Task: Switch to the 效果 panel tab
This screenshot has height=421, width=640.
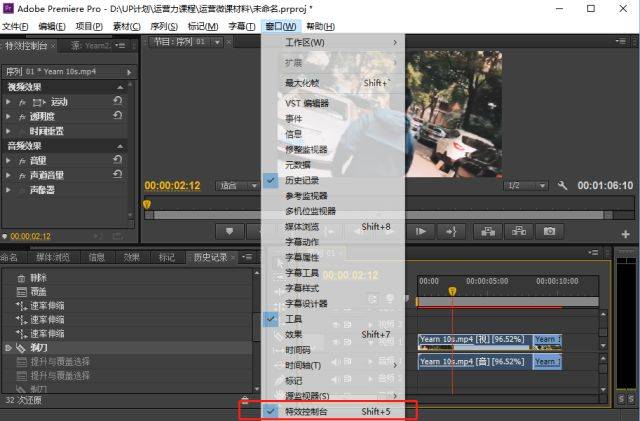Action: click(132, 257)
